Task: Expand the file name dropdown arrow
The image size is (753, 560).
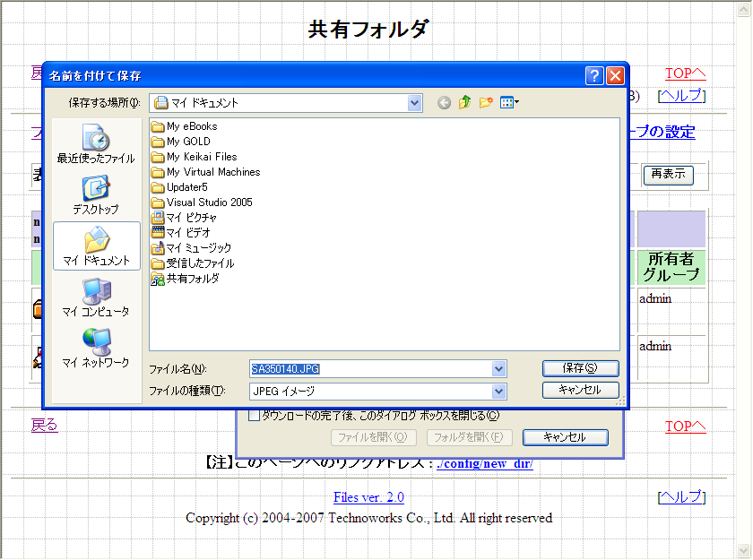Action: point(498,368)
